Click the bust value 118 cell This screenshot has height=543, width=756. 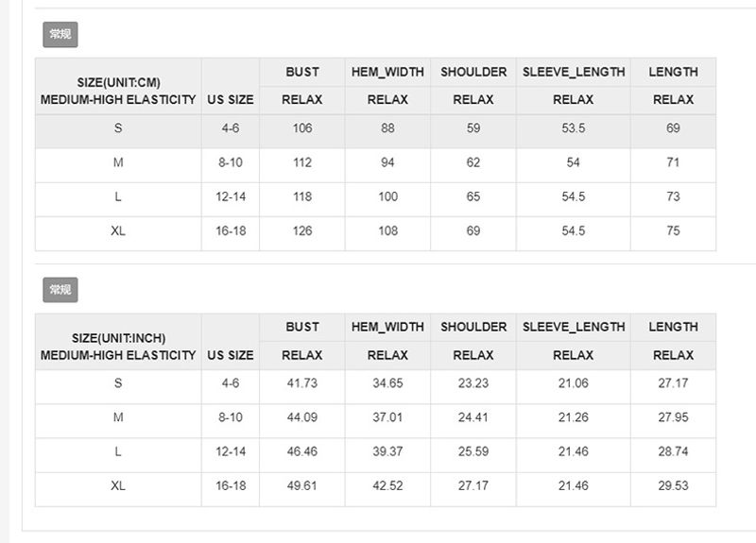[302, 196]
